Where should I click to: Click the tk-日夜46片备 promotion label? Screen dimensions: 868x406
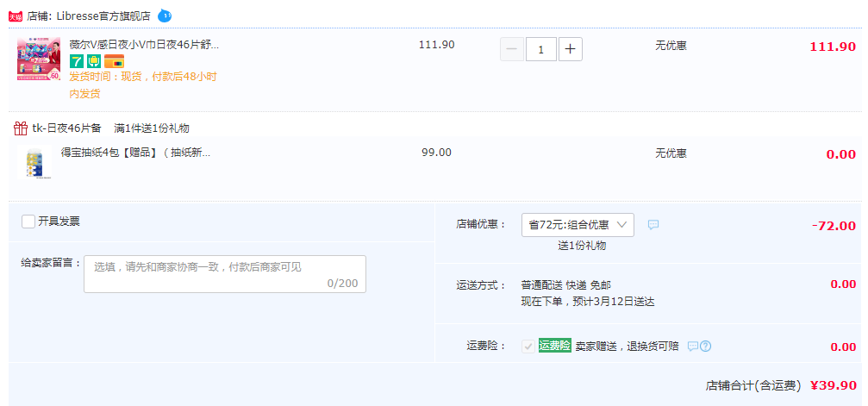[67, 128]
